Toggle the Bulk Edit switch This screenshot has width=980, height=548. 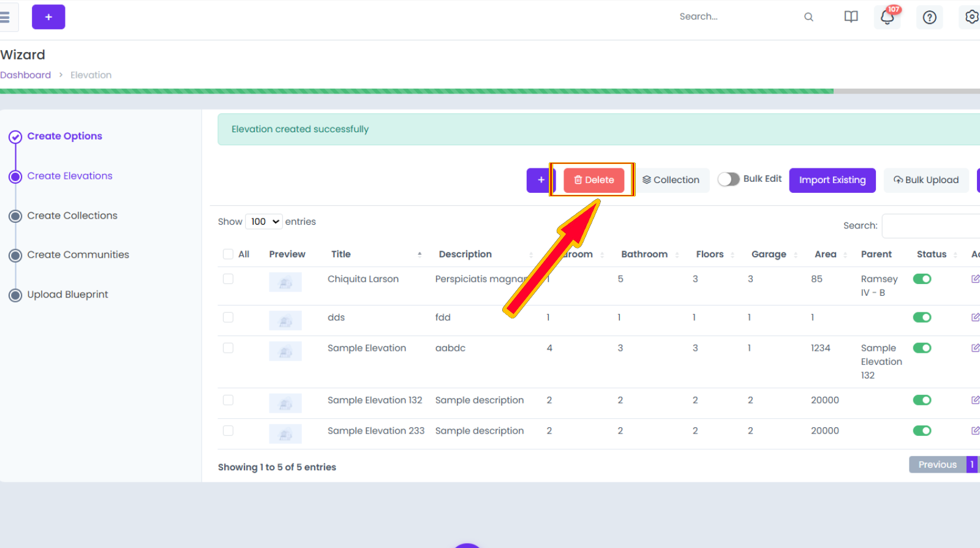[x=729, y=179]
